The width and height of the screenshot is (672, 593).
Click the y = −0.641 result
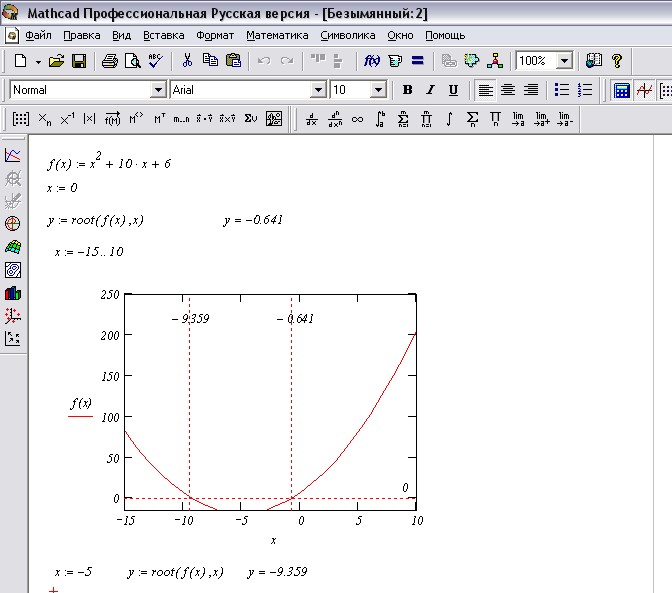point(253,220)
